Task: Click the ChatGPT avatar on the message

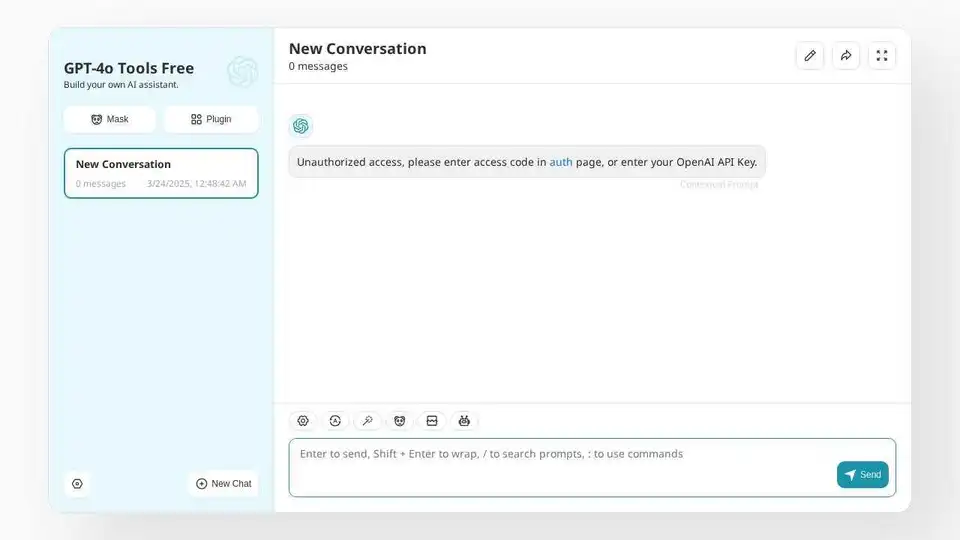Action: click(301, 126)
